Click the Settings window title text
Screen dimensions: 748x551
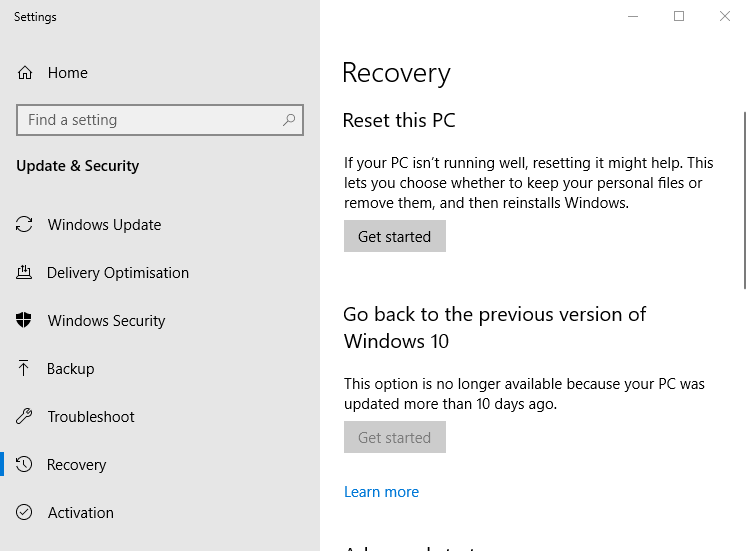[x=35, y=17]
